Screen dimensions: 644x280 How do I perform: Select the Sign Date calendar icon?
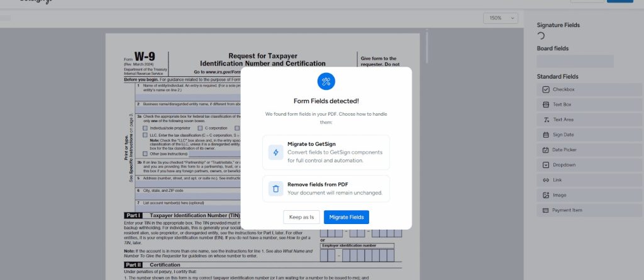(x=546, y=135)
